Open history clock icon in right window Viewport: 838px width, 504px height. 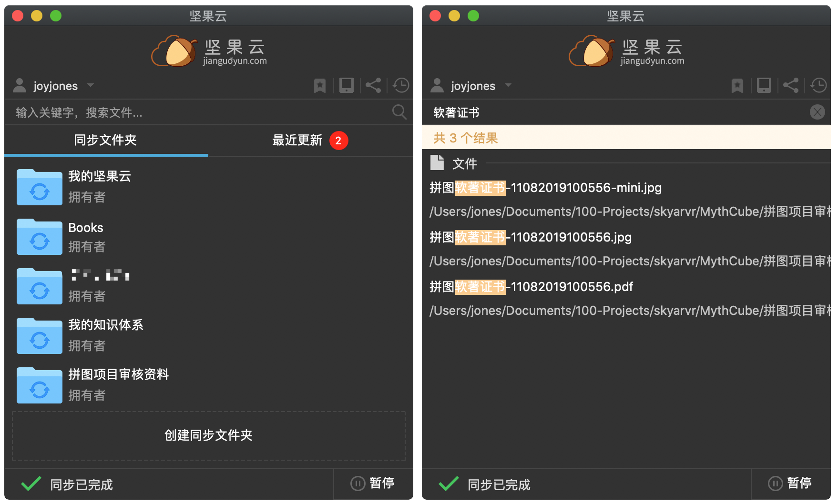(818, 86)
